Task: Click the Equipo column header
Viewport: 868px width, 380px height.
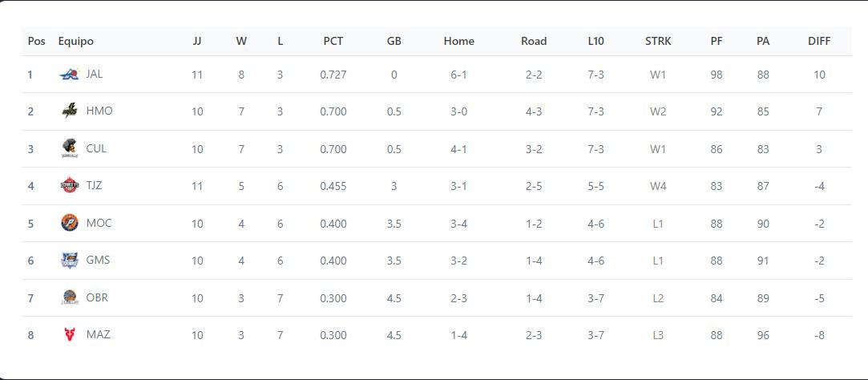Action: (75, 41)
